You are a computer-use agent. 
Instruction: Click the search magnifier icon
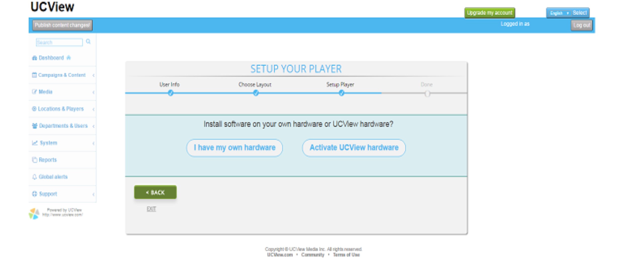(88, 41)
